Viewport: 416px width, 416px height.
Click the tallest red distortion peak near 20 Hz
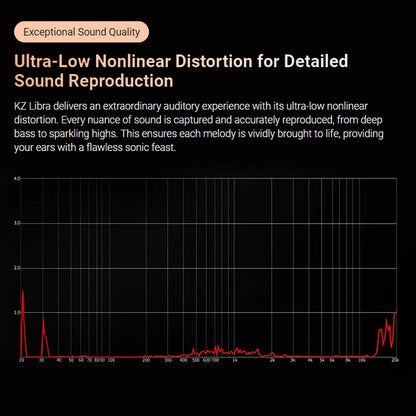click(23, 323)
